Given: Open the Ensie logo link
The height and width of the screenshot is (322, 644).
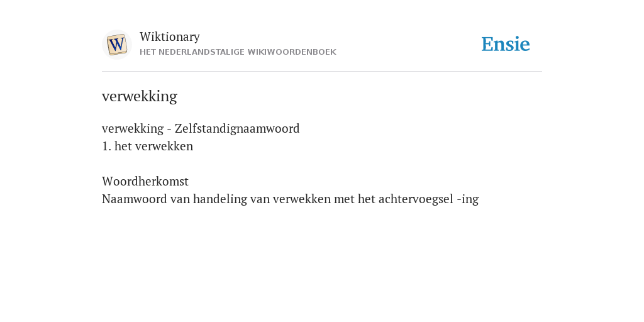Looking at the screenshot, I should 506,44.
